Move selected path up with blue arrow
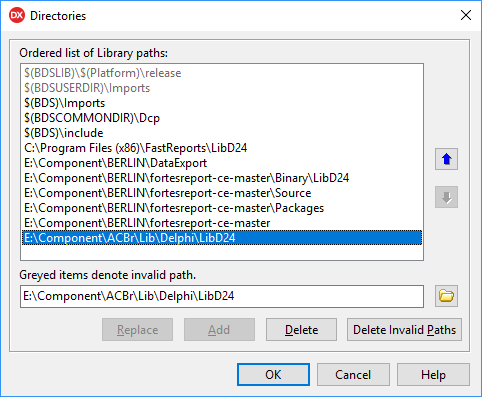Image resolution: width=482 pixels, height=397 pixels. tap(446, 159)
